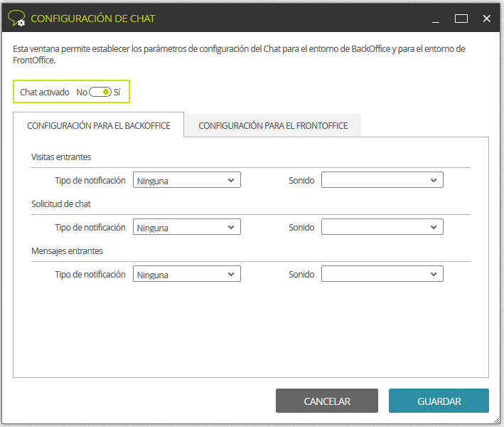Expand Solicitud de chat Sonido dropdown
This screenshot has height=427, width=504.
pos(382,227)
